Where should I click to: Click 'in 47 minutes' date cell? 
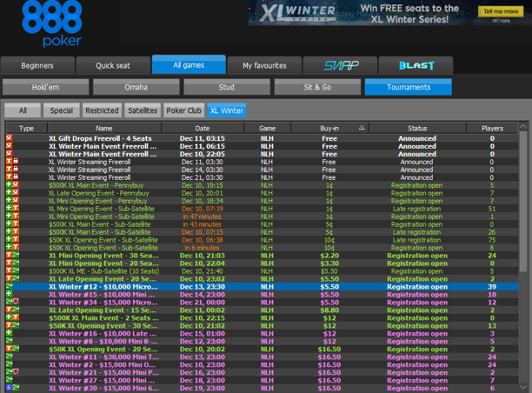click(x=202, y=216)
